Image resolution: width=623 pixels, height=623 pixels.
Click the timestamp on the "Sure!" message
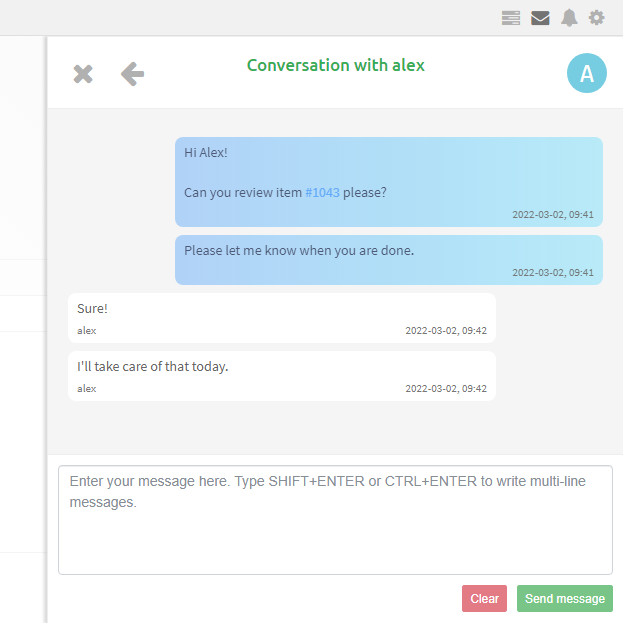445,331
